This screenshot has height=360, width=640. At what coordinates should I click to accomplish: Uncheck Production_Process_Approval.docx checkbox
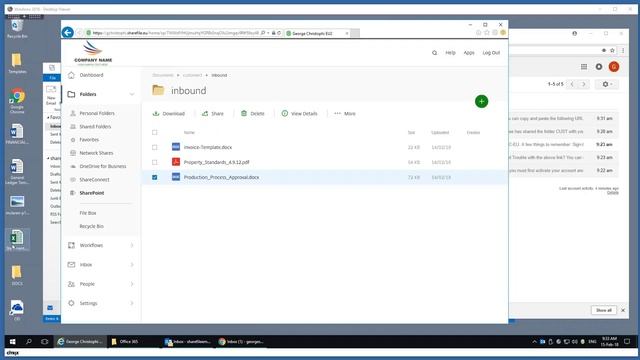154,177
